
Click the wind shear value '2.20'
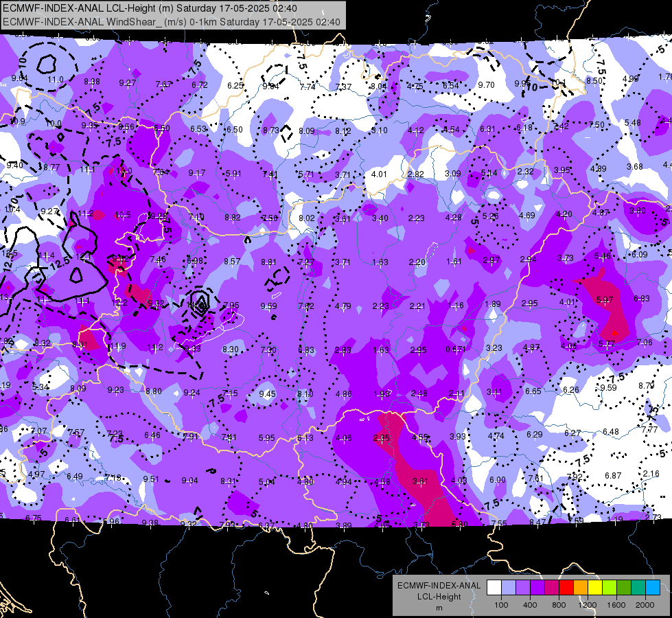[x=417, y=262]
